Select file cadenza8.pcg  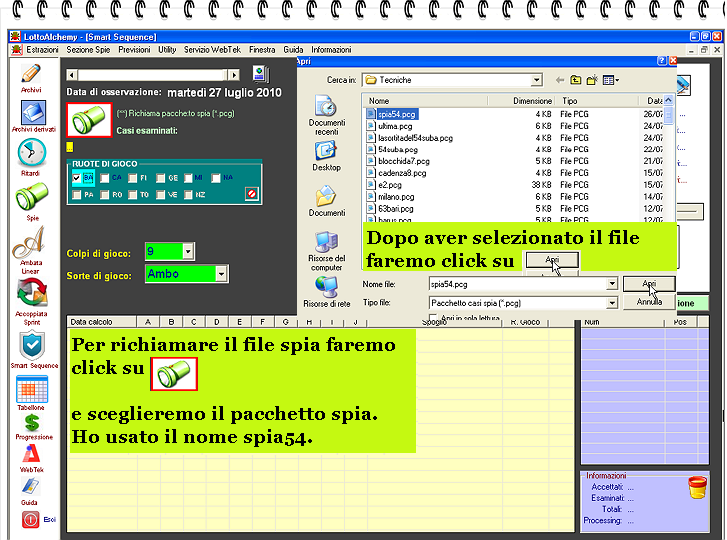point(402,173)
